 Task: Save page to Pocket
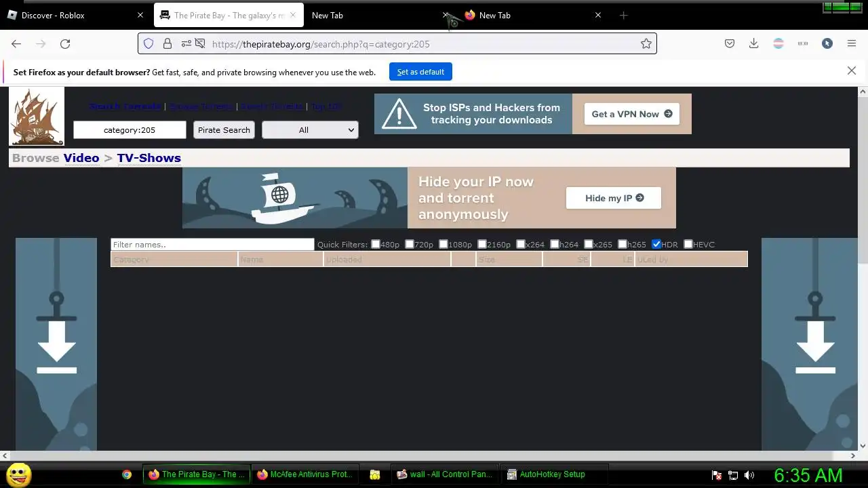point(730,43)
